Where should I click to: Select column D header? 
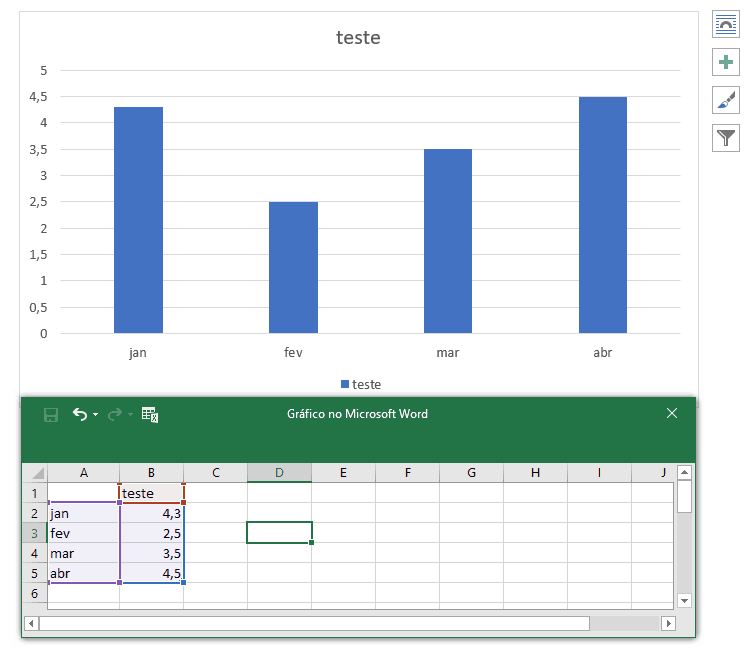coord(279,473)
